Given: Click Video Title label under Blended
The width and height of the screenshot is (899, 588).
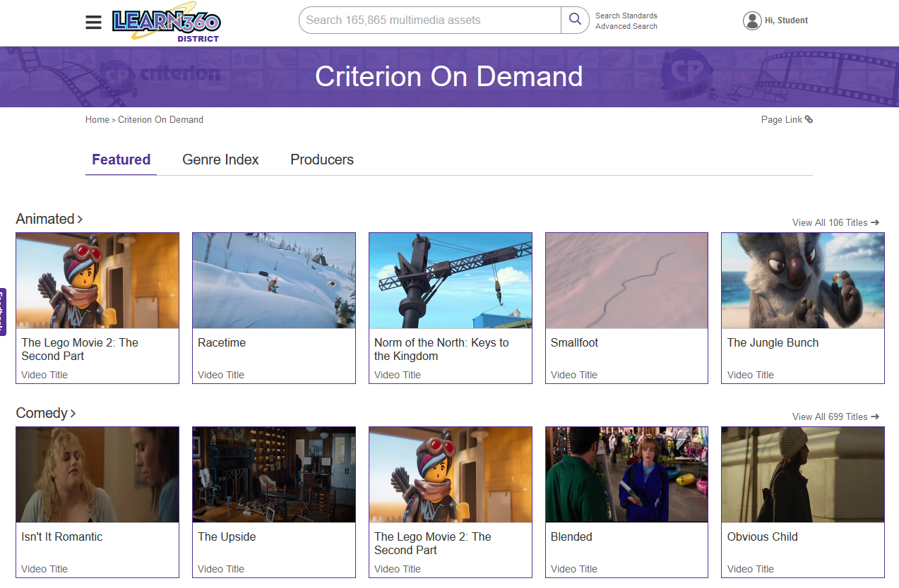Looking at the screenshot, I should coord(574,569).
